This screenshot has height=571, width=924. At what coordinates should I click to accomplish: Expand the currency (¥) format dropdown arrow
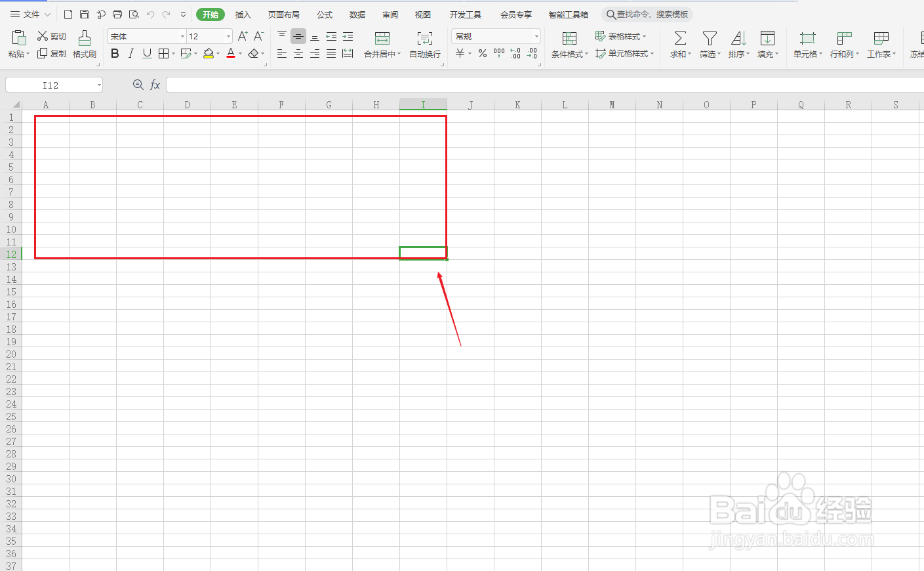tap(470, 54)
